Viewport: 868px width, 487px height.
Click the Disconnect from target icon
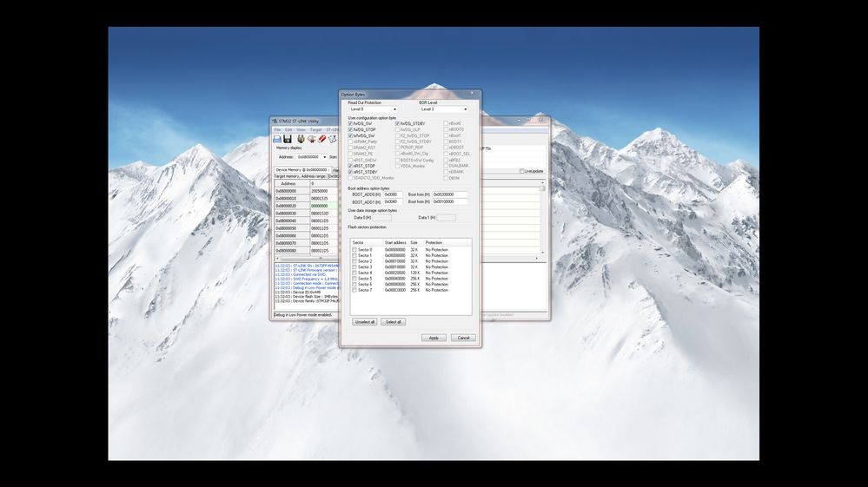pyautogui.click(x=311, y=139)
